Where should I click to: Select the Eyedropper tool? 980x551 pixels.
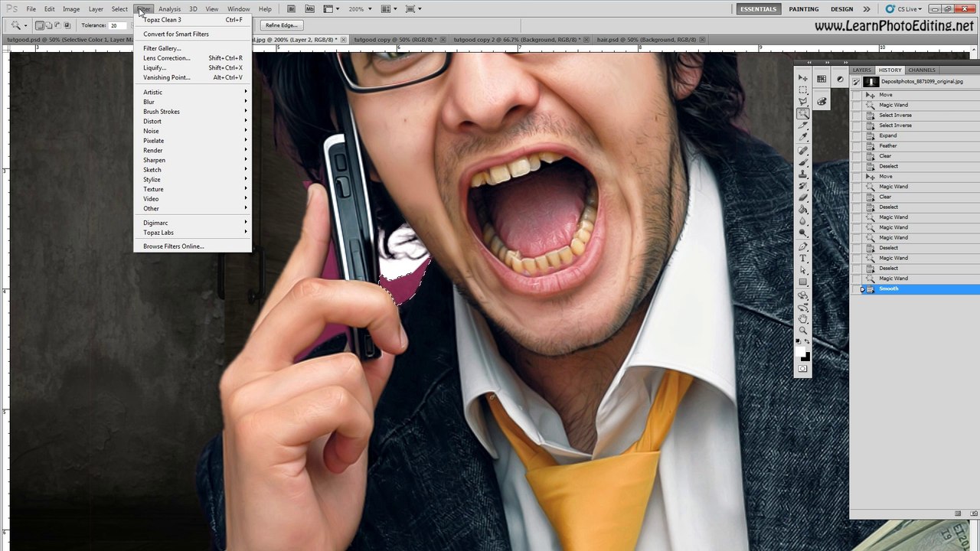pos(802,136)
